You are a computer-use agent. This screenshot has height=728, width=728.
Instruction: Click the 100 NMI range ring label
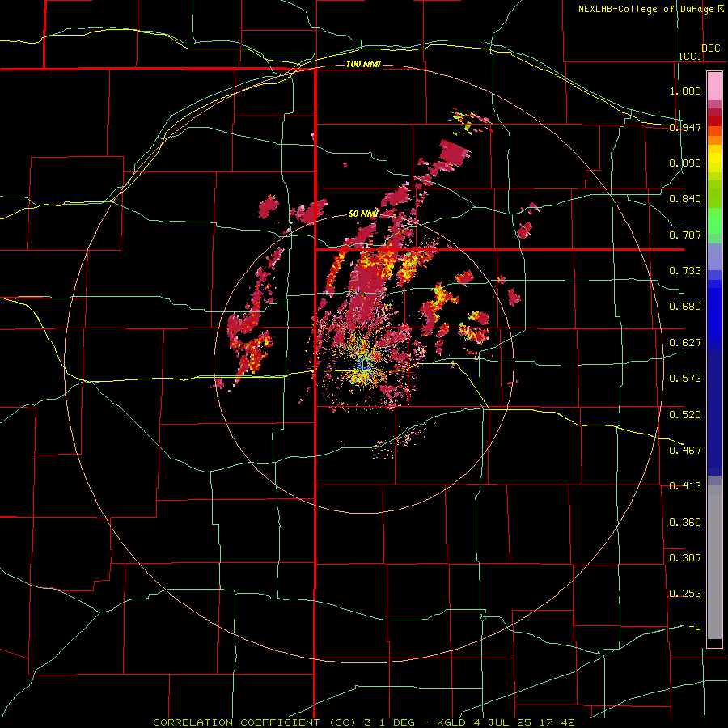[x=363, y=64]
